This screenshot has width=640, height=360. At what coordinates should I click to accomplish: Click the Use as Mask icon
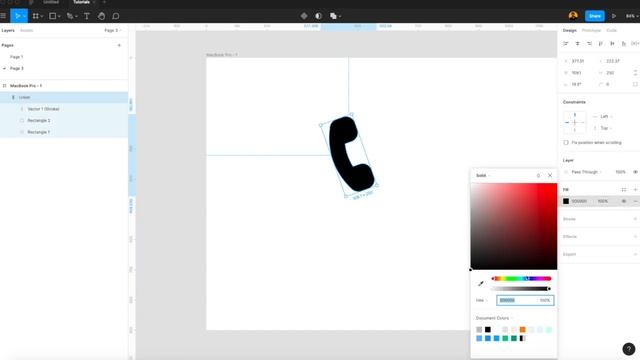point(319,16)
